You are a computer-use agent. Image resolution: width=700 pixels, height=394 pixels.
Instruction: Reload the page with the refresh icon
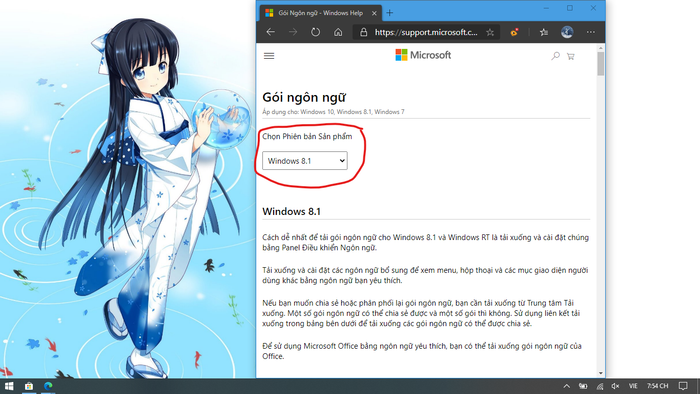pos(316,32)
